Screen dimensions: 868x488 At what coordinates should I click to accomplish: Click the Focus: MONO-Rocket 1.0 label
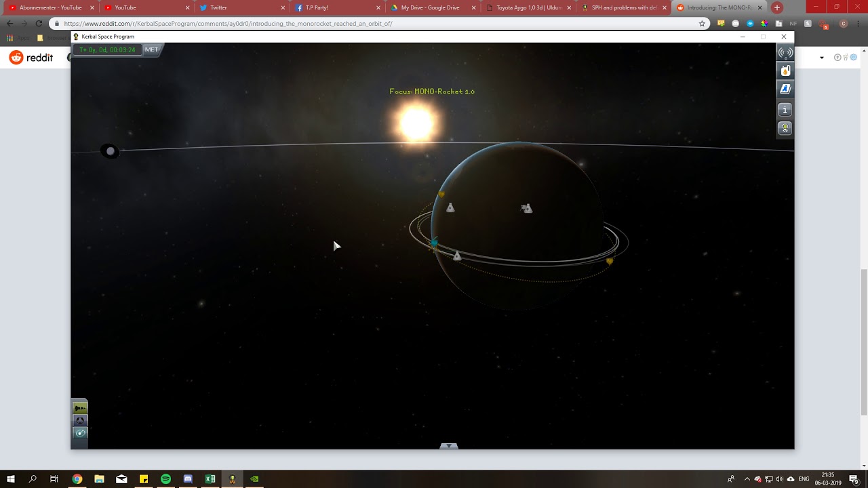(x=432, y=91)
